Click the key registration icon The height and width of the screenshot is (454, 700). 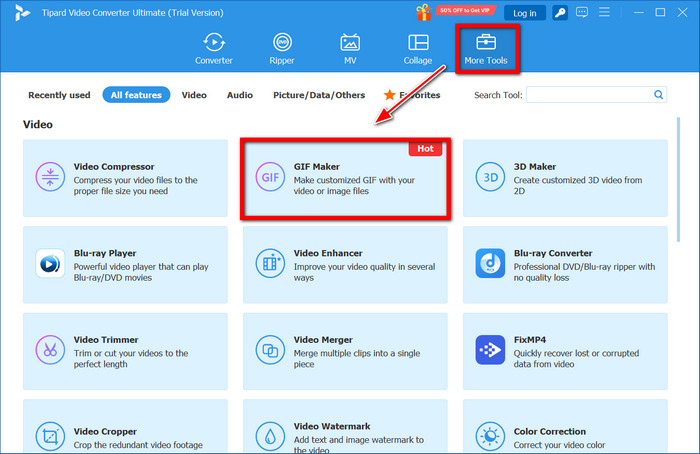[x=561, y=13]
